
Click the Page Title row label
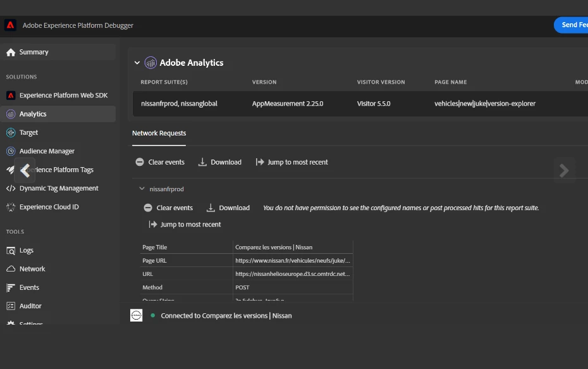click(x=154, y=247)
